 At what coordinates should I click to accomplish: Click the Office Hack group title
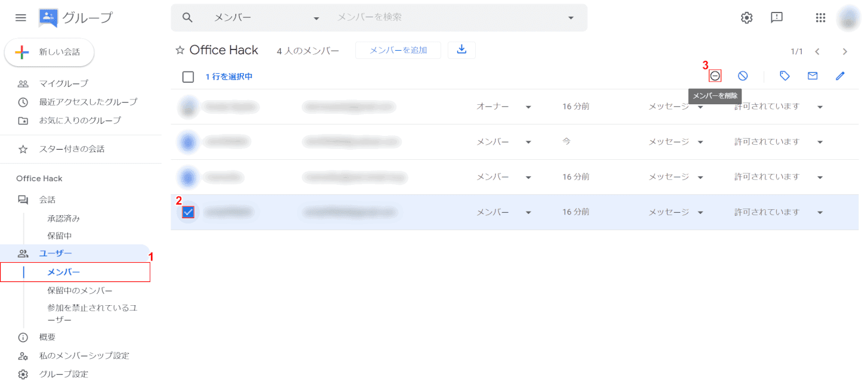[x=224, y=51]
